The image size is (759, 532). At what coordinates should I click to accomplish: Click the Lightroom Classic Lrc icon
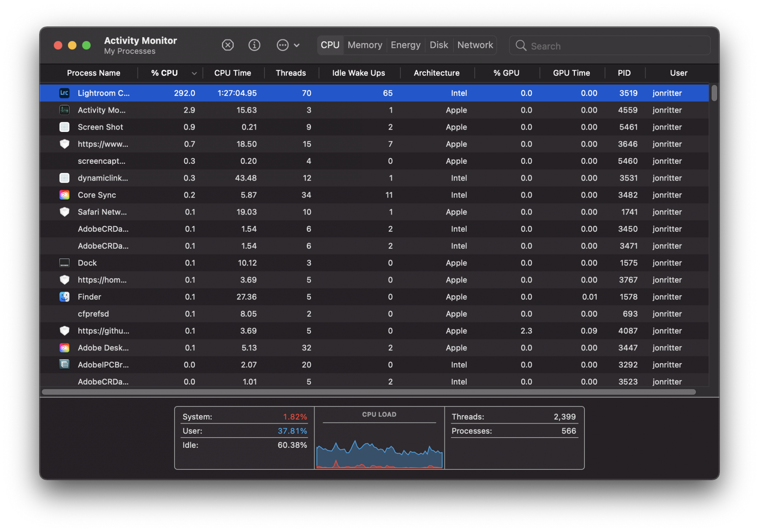tap(64, 93)
